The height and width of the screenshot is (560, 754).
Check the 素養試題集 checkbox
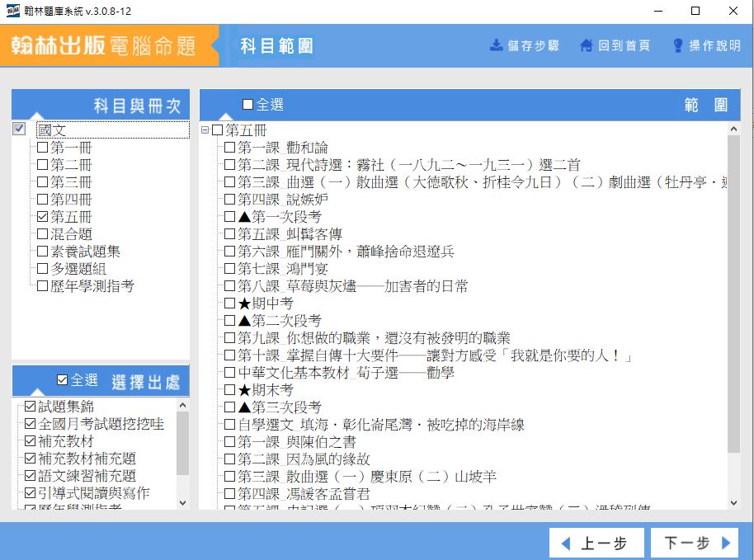(42, 251)
